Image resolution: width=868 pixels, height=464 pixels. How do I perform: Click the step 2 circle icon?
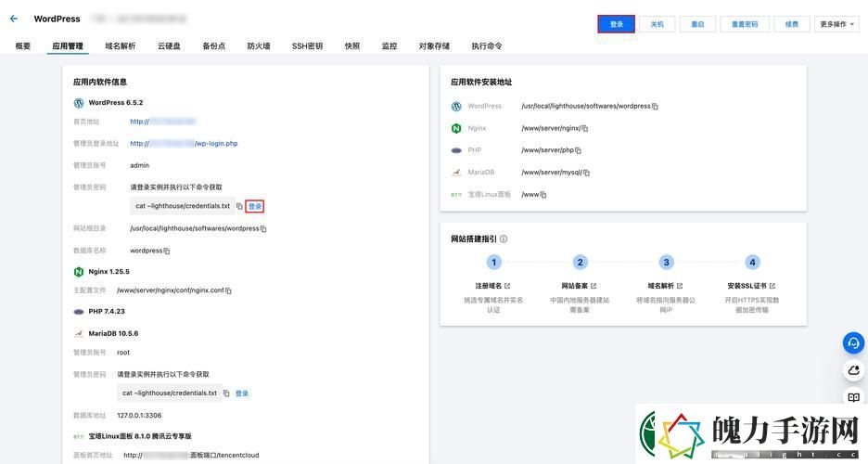pos(580,263)
